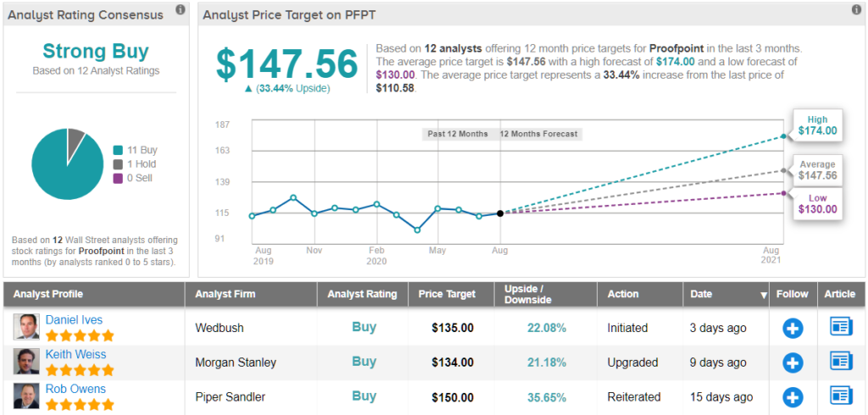Click black August 2020 chart data point
The height and width of the screenshot is (415, 868).
500,213
